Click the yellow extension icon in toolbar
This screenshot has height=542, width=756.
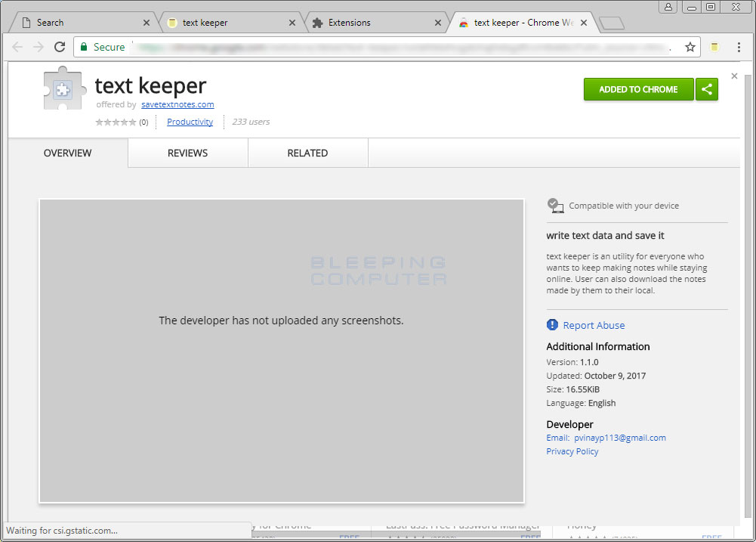coord(714,47)
